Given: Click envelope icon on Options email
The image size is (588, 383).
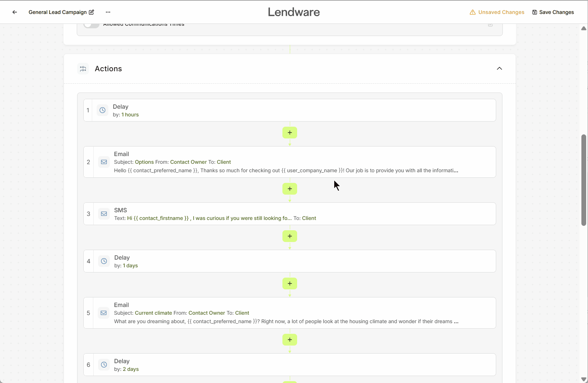Looking at the screenshot, I should point(104,162).
